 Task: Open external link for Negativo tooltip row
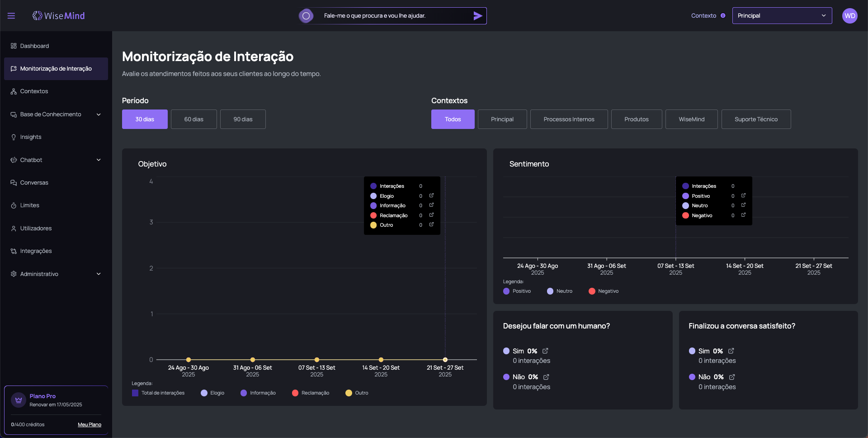pyautogui.click(x=743, y=215)
